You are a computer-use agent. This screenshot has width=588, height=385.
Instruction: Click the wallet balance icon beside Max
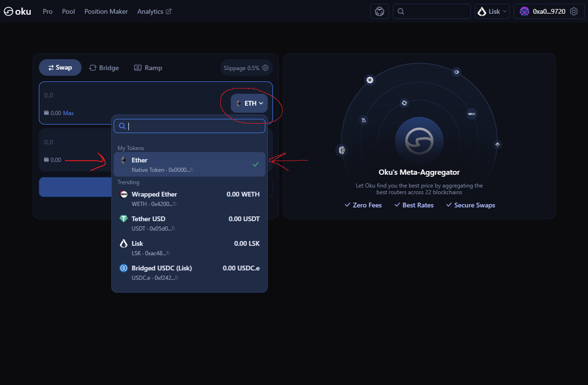(x=46, y=113)
